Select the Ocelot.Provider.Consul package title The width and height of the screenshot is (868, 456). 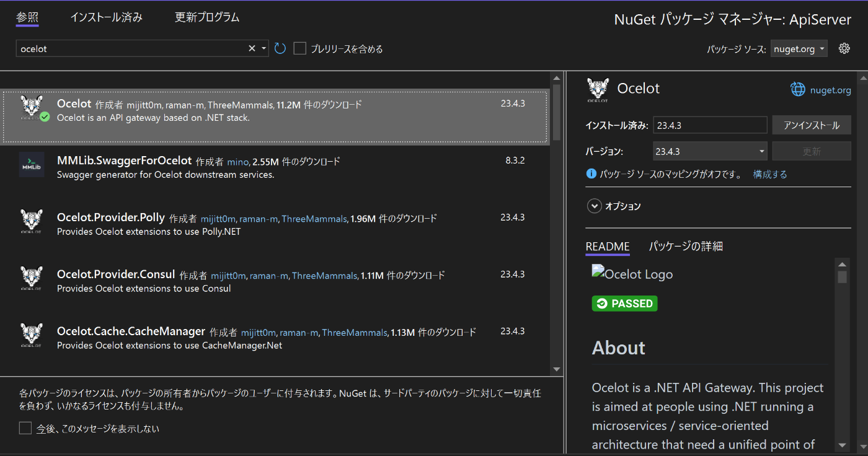pos(116,274)
